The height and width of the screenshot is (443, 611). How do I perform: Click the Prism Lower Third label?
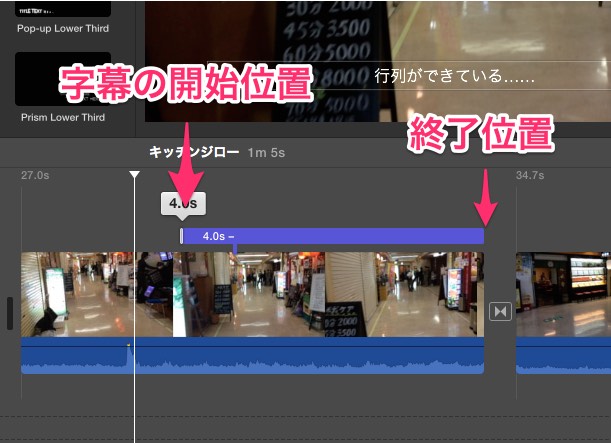coord(63,117)
